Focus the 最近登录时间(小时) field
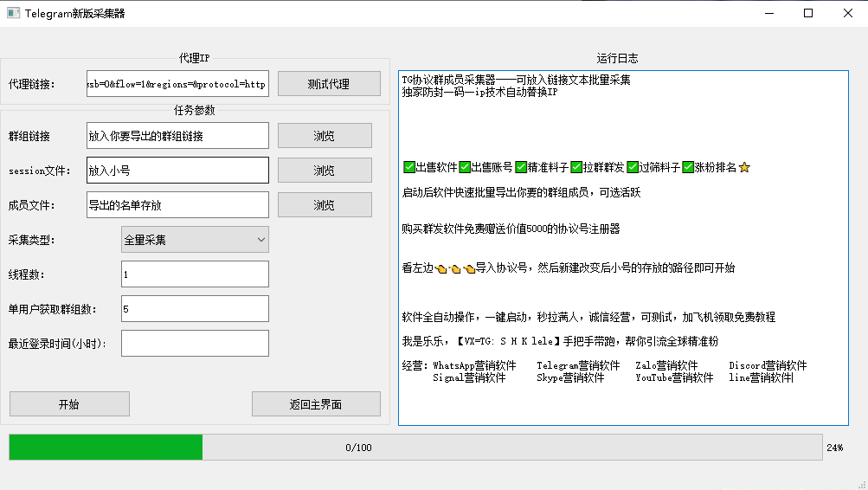This screenshot has height=490, width=868. pos(195,344)
